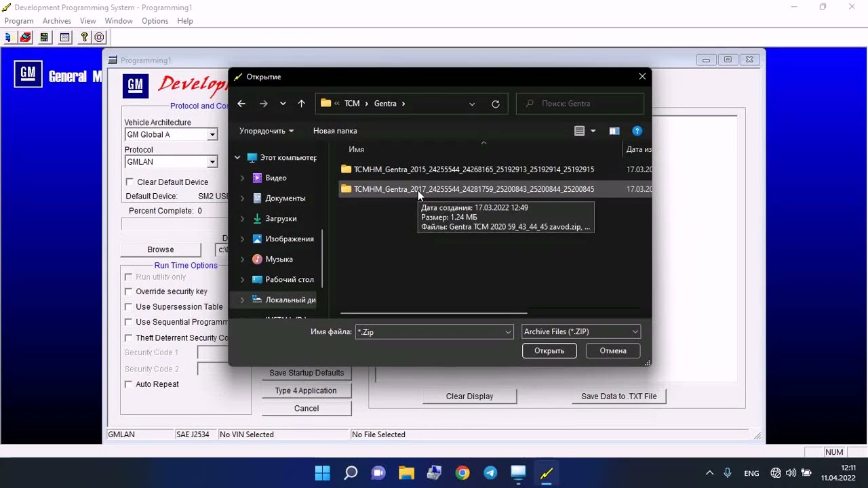Expand the Видео tree node
The height and width of the screenshot is (488, 868).
(x=243, y=178)
